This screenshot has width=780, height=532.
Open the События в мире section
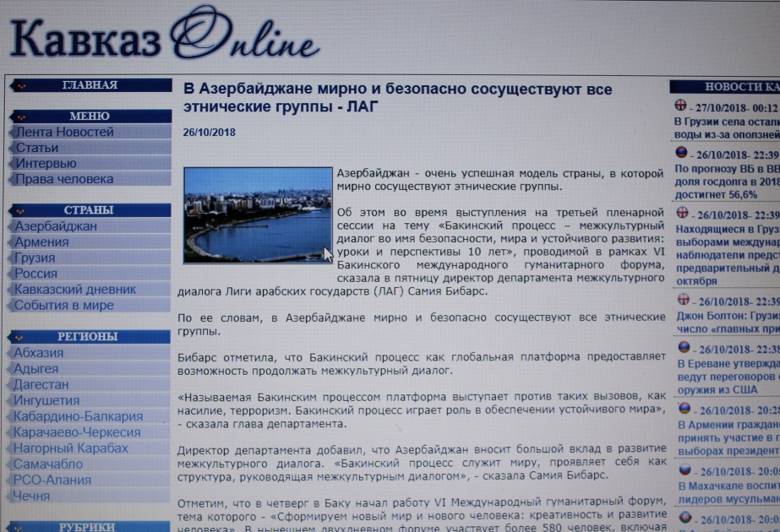[90, 306]
